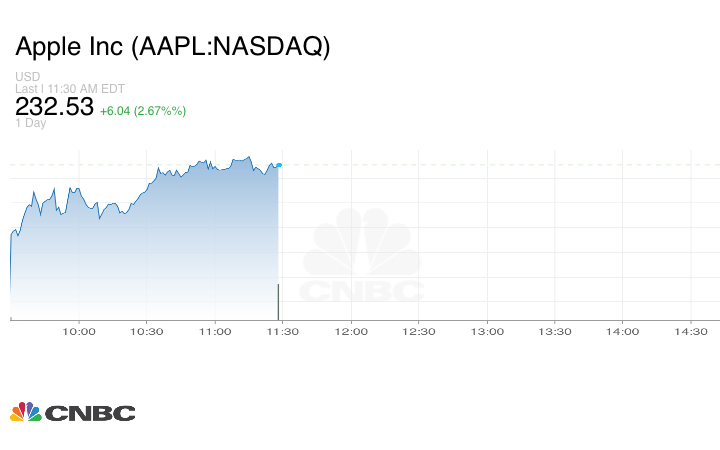
Task: Select the 1 Day range label
Action: pyautogui.click(x=31, y=124)
